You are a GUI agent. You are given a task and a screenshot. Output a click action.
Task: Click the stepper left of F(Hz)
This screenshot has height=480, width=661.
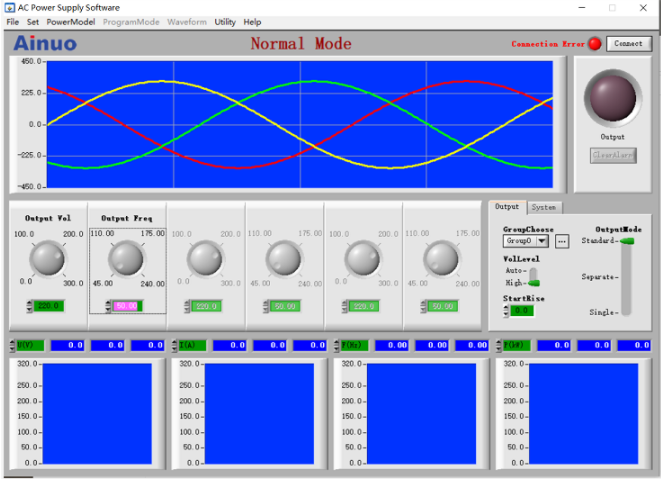(336, 346)
